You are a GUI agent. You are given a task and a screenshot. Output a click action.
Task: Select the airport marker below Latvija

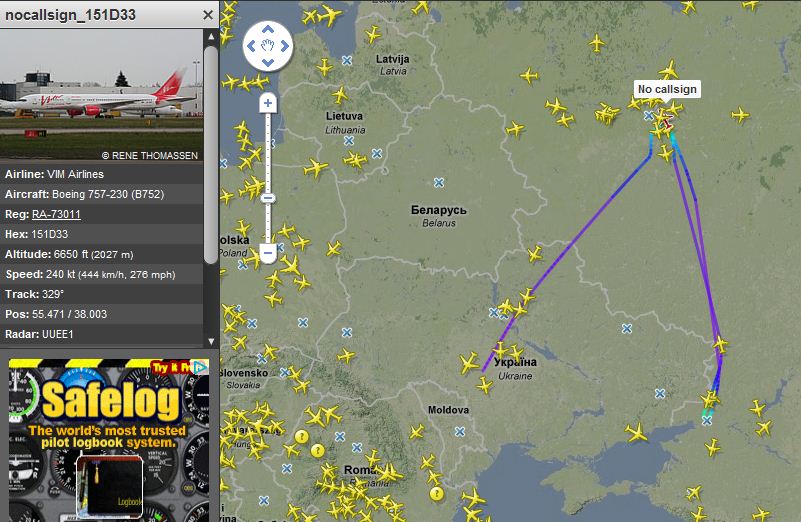(347, 60)
